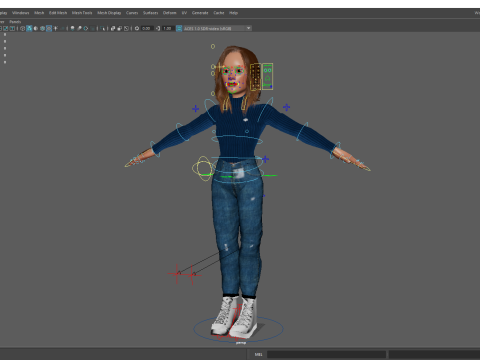
Task: Open the Generate menu
Action: pyautogui.click(x=200, y=13)
